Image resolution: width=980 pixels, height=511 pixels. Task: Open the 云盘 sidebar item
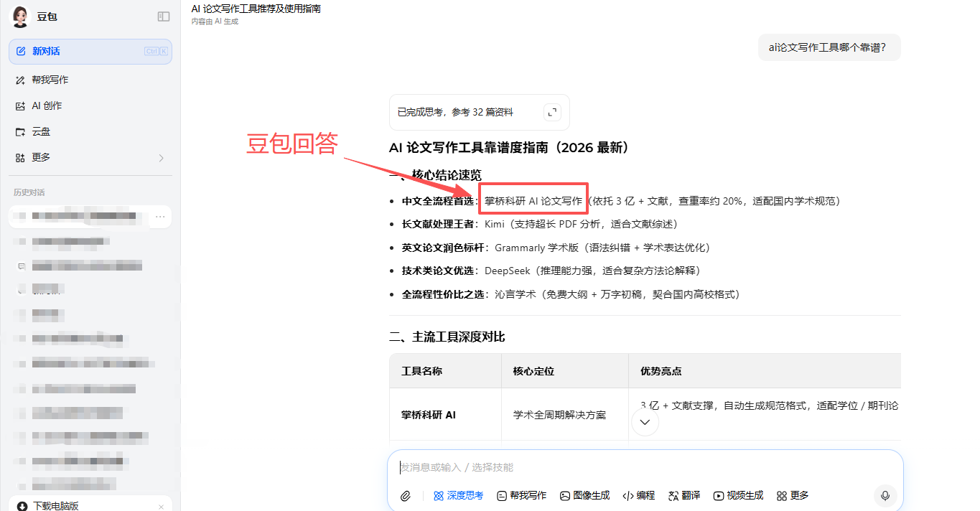click(90, 131)
